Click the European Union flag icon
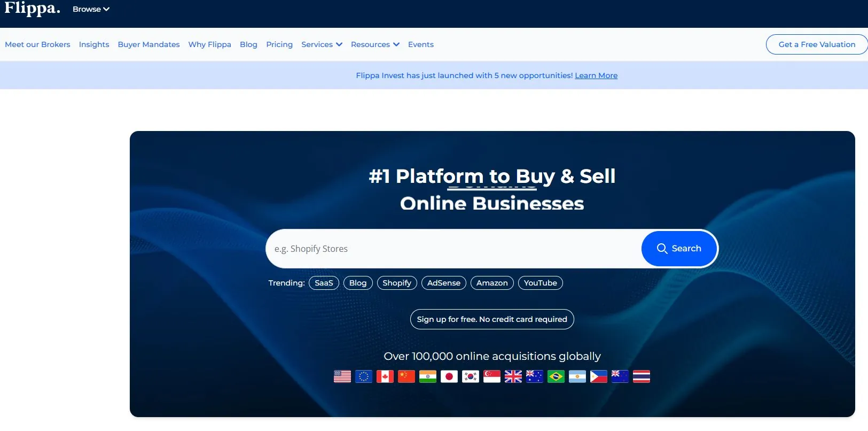This screenshot has width=868, height=431. 363,376
